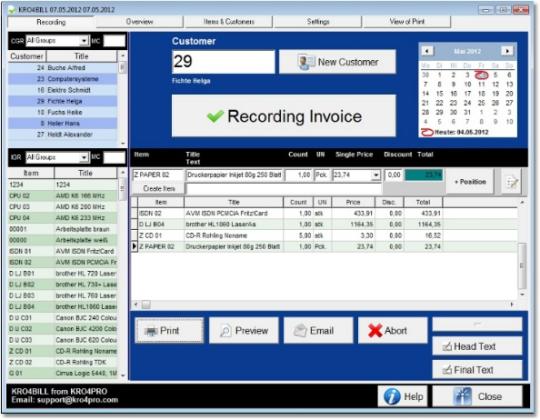
Task: Open the Single Price 23,74 dropdown
Action: coord(376,175)
